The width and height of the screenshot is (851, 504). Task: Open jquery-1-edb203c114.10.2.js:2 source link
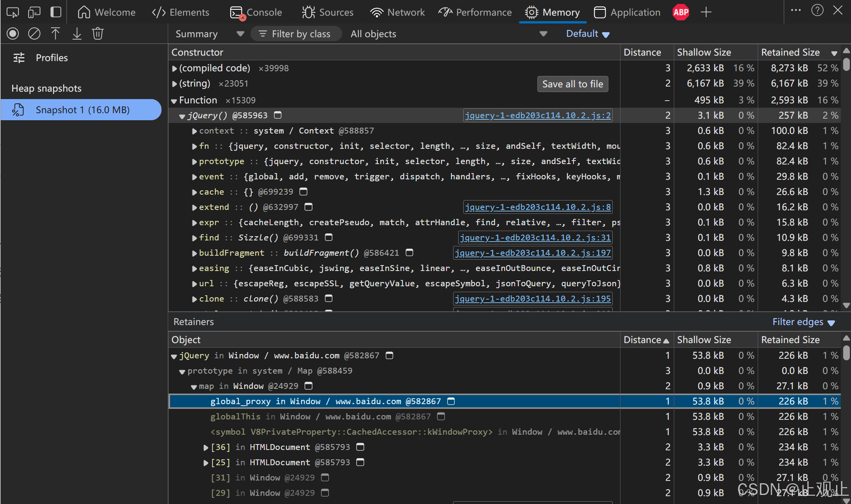point(538,116)
